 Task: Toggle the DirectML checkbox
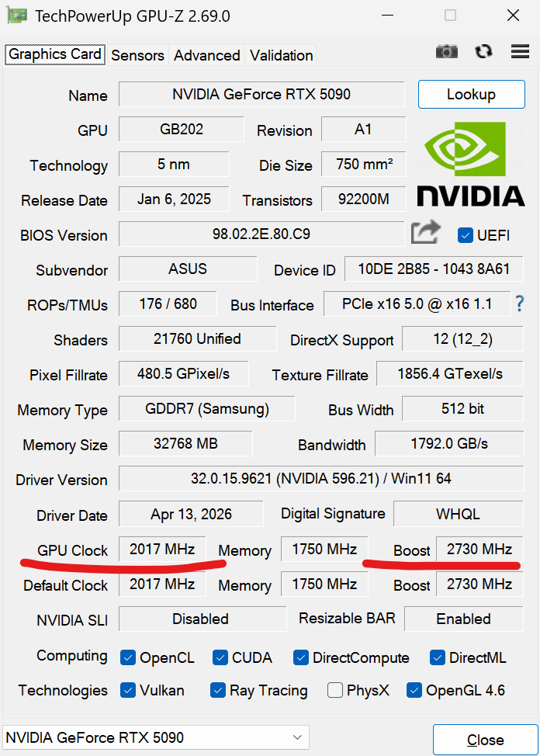tap(438, 657)
